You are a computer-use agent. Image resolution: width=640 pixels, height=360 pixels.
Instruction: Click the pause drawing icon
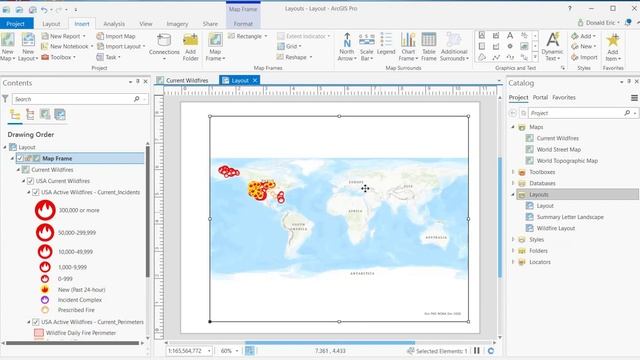tap(476, 351)
